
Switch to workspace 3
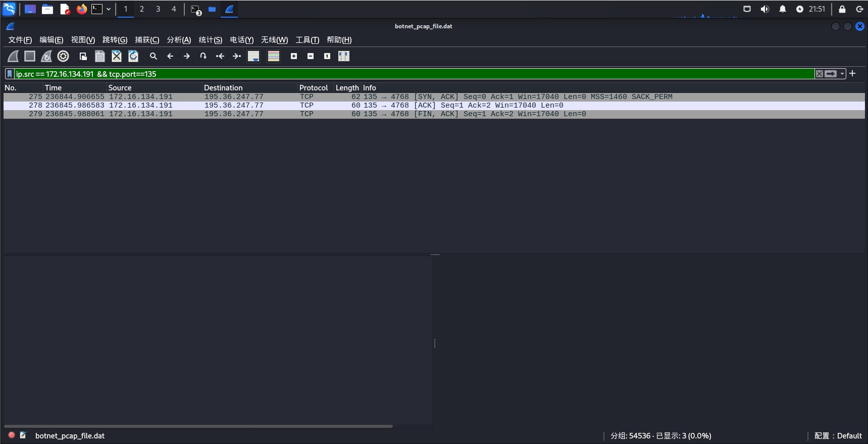coord(158,9)
